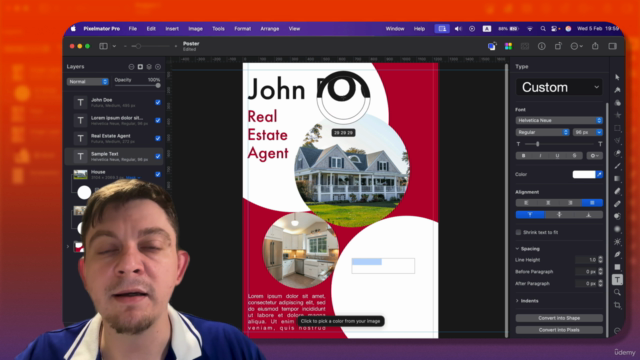The width and height of the screenshot is (640, 360).
Task: Toggle Italic text style
Action: (x=540, y=156)
